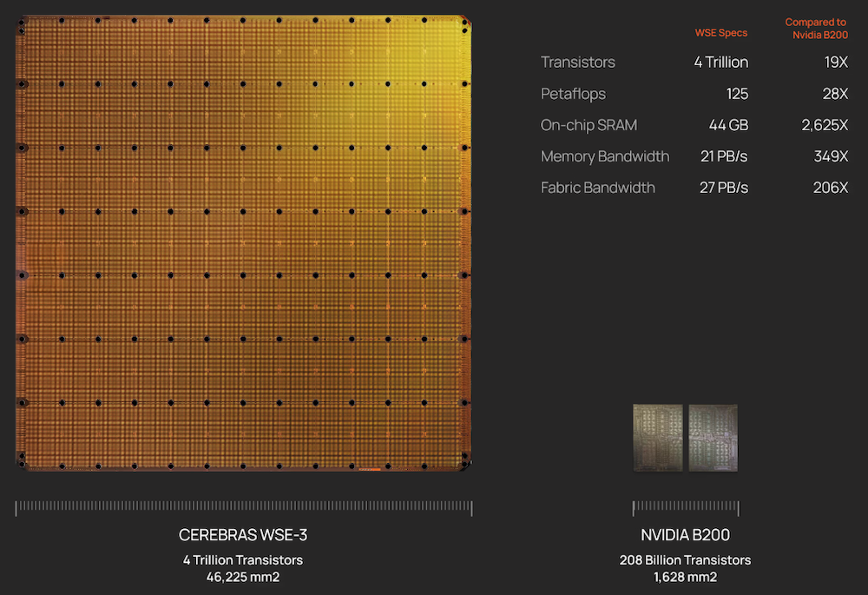Screen dimensions: 868x595
Task: Click the '19X' comparison value
Action: tap(836, 62)
